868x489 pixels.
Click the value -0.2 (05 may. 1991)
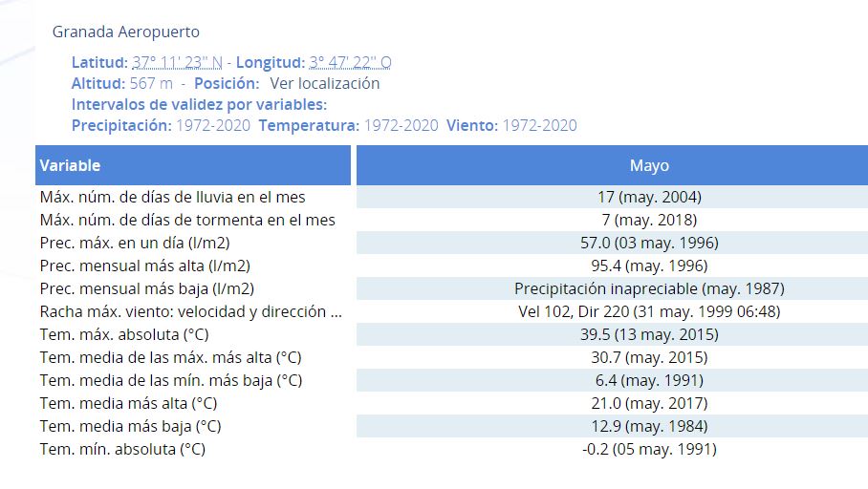coord(649,449)
